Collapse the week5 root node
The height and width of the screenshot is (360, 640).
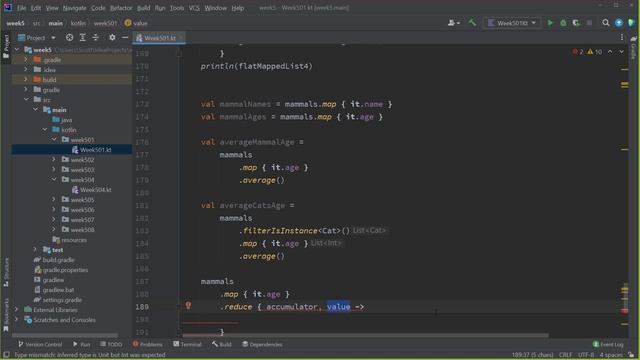coord(17,49)
